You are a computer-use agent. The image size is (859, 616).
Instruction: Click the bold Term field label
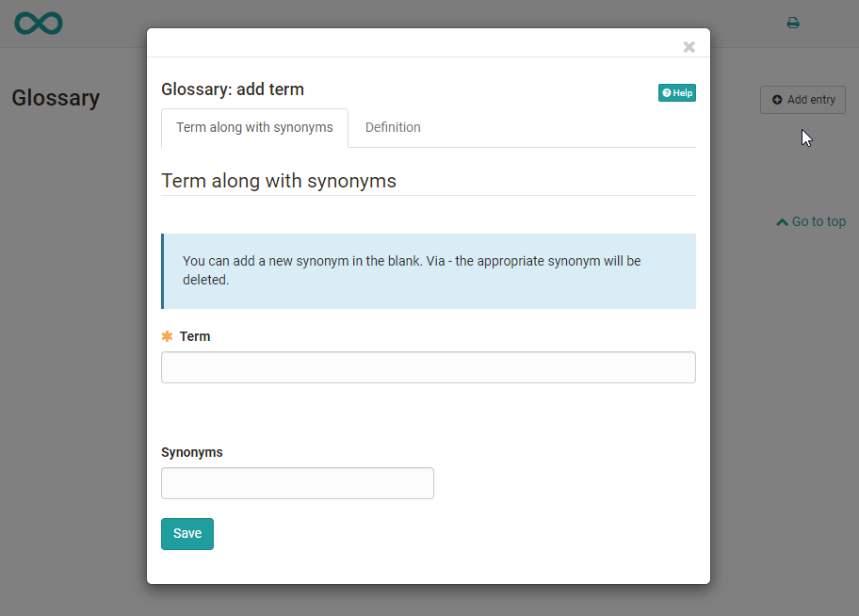click(195, 336)
